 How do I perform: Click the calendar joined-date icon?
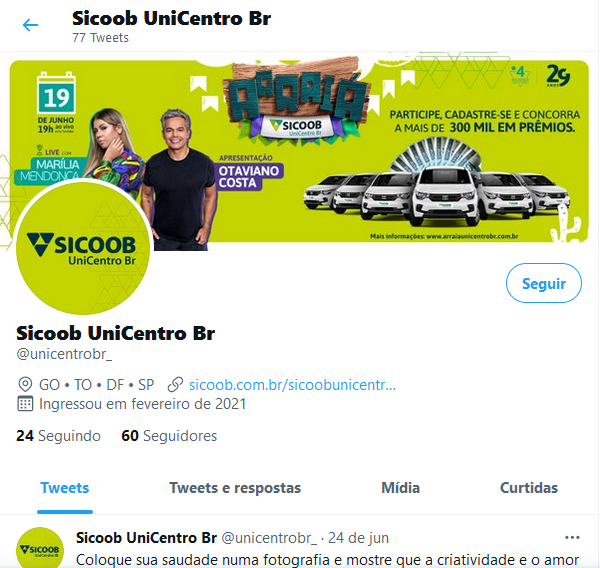pos(25,404)
